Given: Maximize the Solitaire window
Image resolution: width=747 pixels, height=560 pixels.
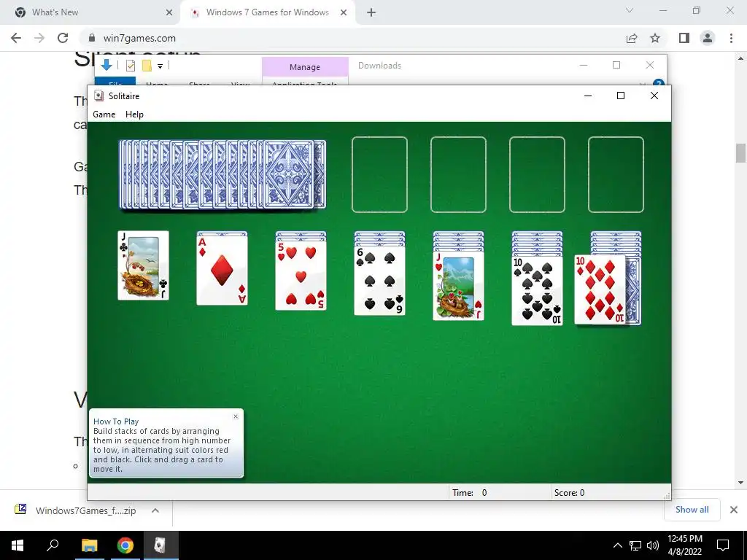Looking at the screenshot, I should [621, 96].
